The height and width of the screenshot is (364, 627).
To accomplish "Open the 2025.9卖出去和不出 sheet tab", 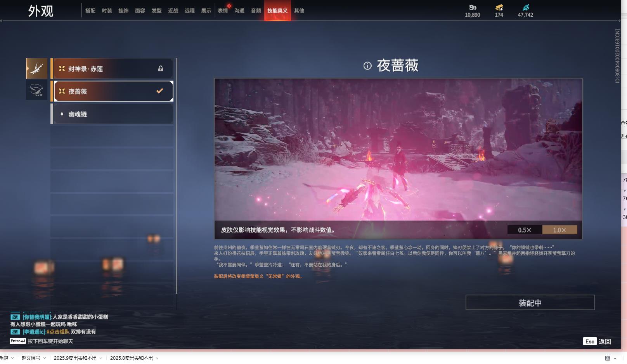I will click(75, 358).
